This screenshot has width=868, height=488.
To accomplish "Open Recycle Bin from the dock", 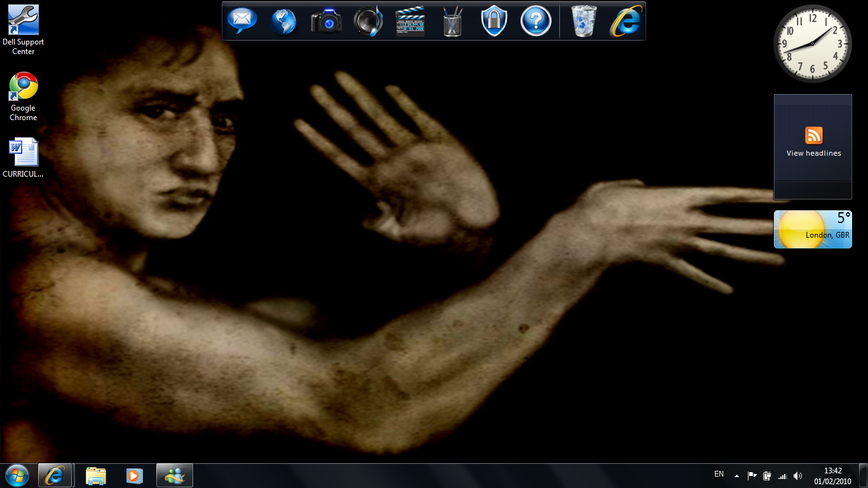I will 584,22.
